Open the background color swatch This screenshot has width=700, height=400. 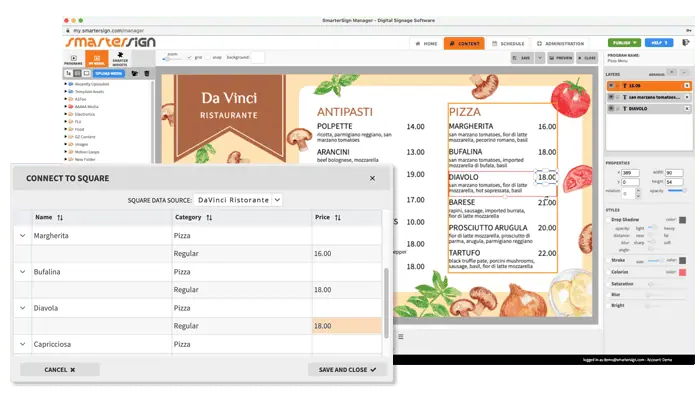(x=258, y=57)
